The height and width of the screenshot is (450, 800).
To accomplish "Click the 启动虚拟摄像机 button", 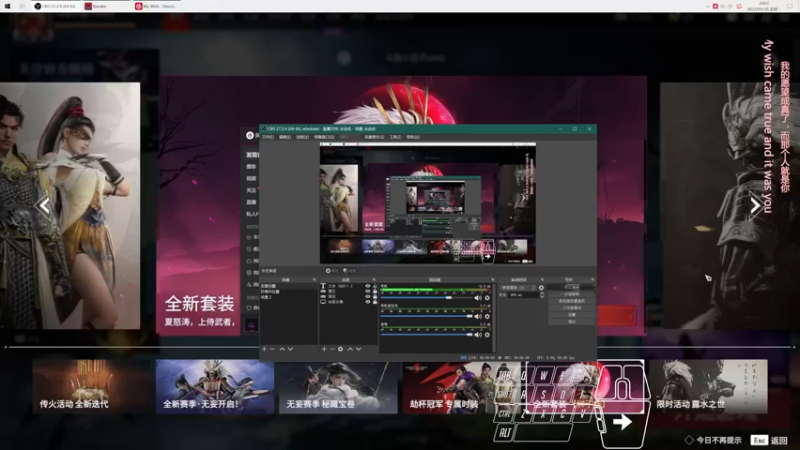I will pyautogui.click(x=571, y=301).
